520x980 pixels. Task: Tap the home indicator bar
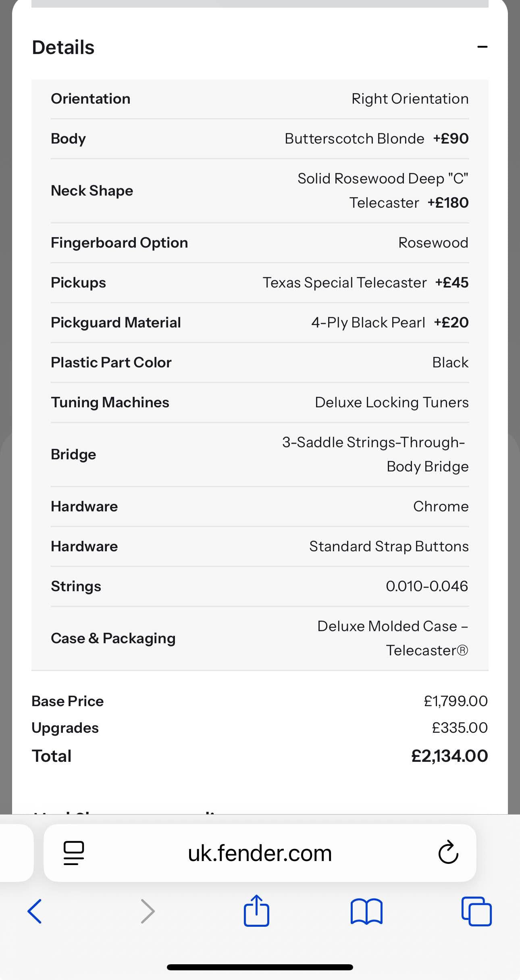click(260, 967)
